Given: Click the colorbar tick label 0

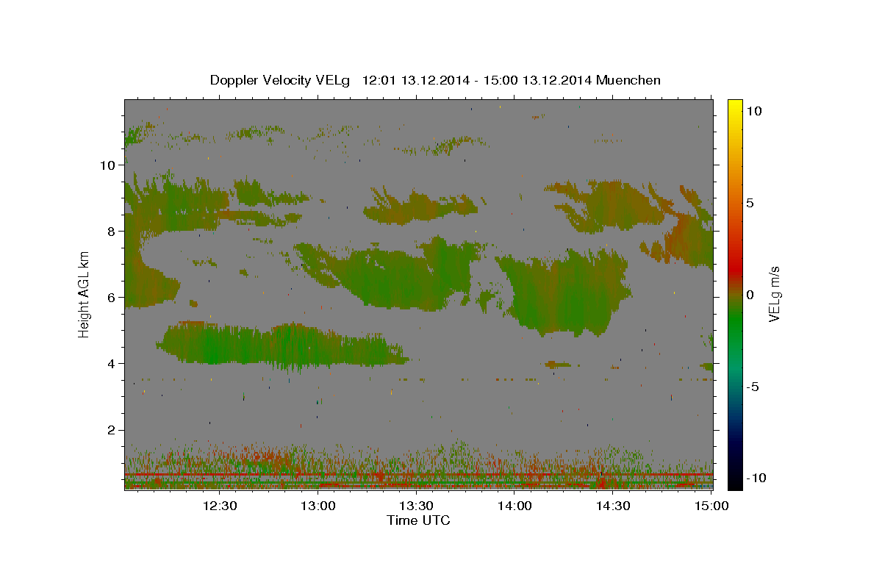Looking at the screenshot, I should [750, 295].
